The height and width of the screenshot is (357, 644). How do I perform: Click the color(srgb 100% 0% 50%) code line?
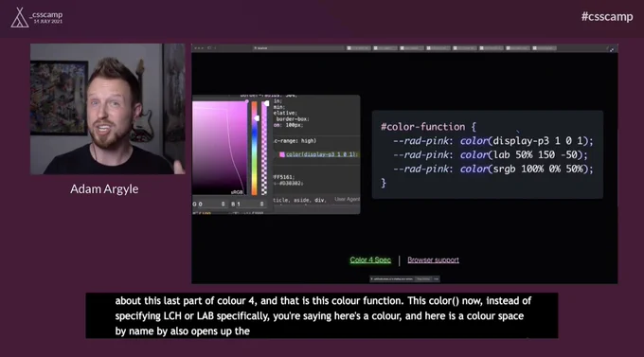pyautogui.click(x=492, y=169)
